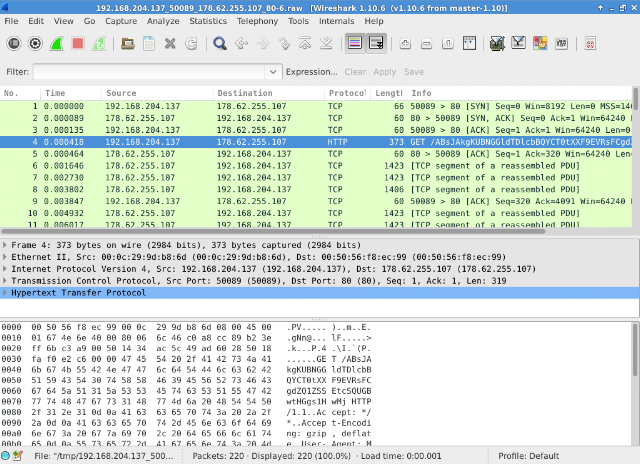Open a capture file folder icon
This screenshot has height=464, width=640.
click(128, 43)
